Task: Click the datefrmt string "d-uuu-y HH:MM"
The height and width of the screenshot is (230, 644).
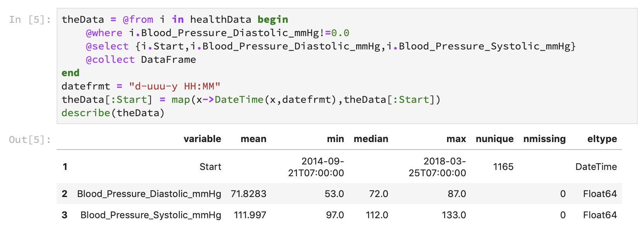Action: pyautogui.click(x=175, y=86)
